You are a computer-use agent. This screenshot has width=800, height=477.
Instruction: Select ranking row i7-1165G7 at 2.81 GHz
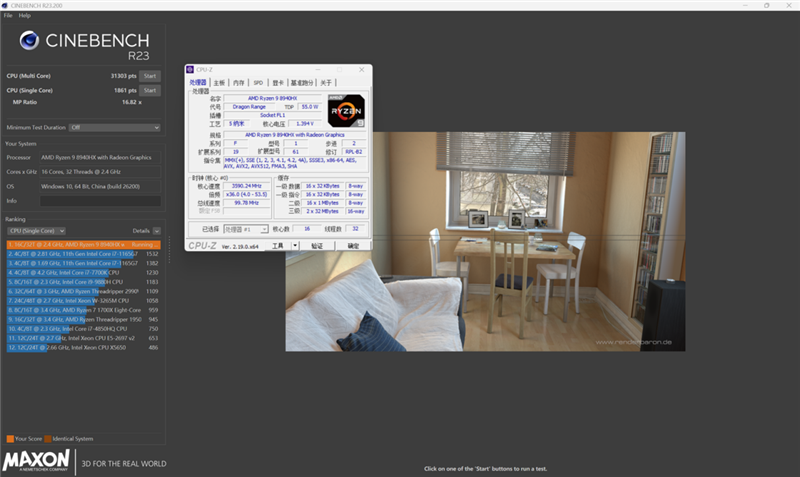click(x=84, y=254)
